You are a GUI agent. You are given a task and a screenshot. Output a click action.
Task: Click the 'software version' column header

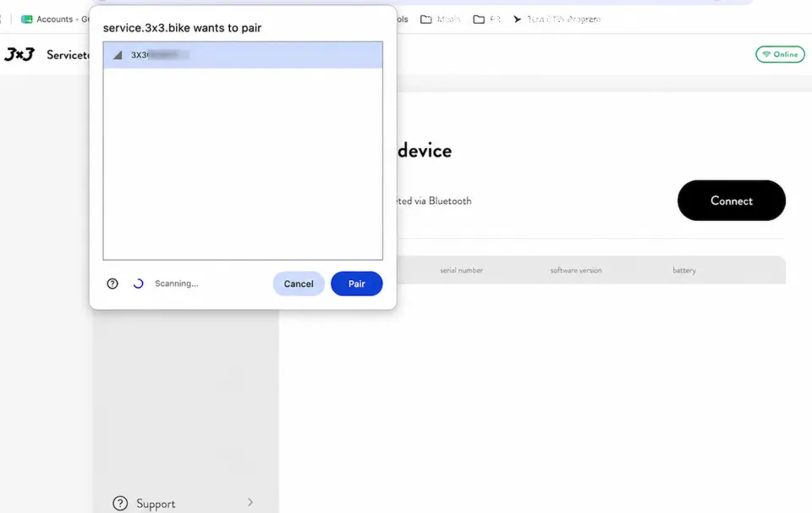point(576,270)
